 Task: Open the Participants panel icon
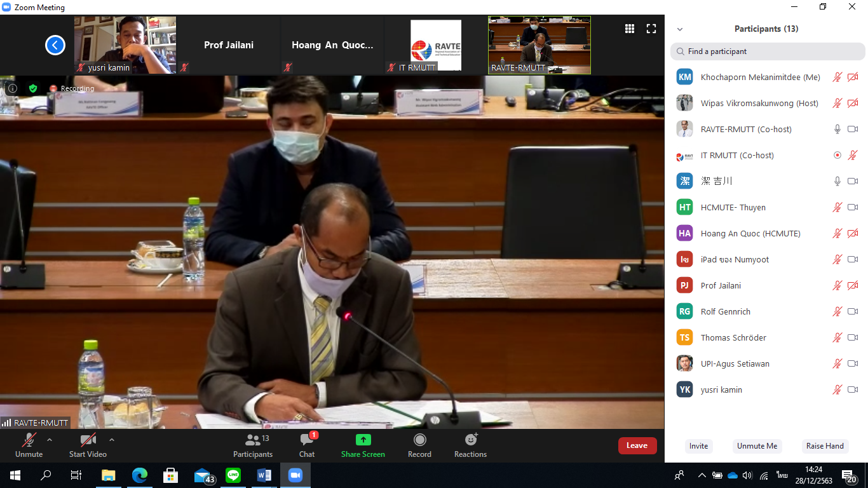253,440
